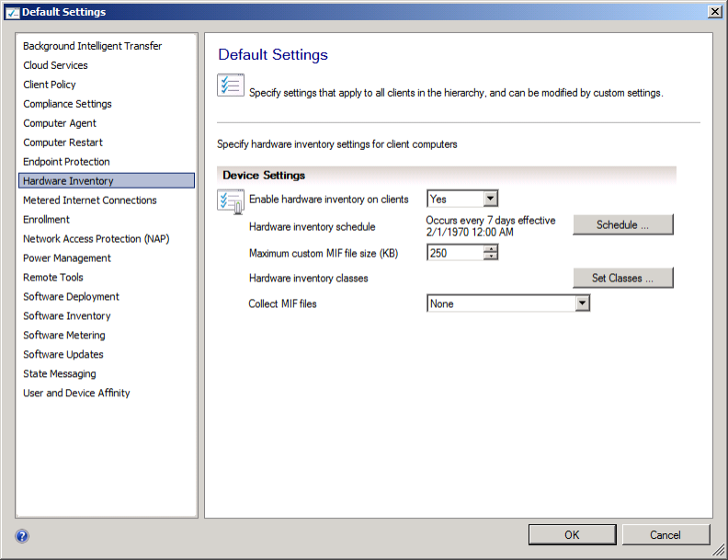Close the Default Settings dialog window
The image size is (728, 560).
(714, 11)
